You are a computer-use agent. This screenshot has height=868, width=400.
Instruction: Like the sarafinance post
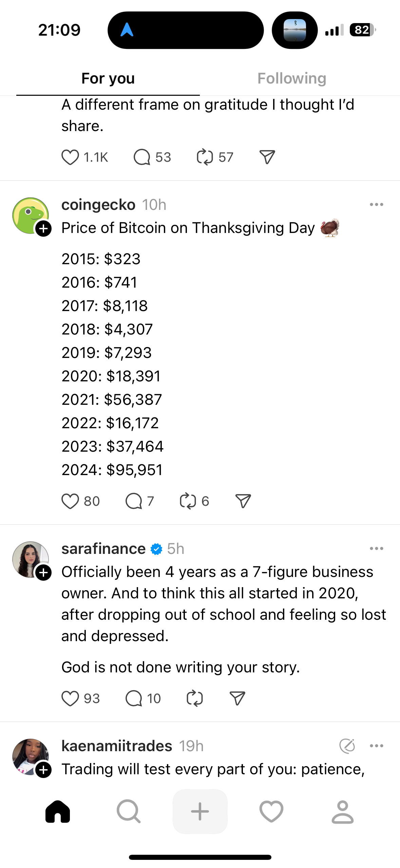click(70, 699)
